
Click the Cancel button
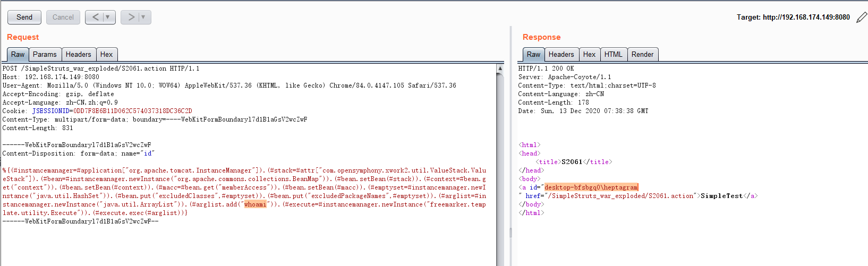click(x=63, y=17)
